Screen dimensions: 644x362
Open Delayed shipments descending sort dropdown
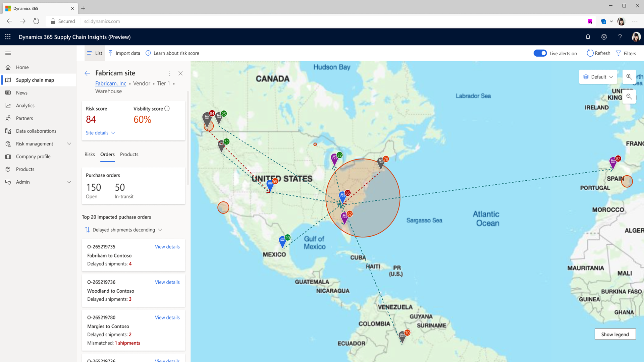tap(124, 230)
